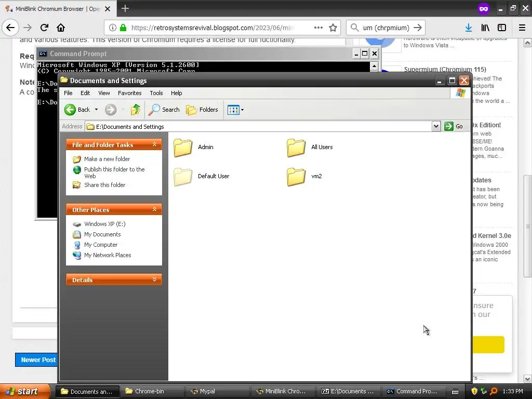This screenshot has width=532, height=399.
Task: Open the browser hamburger menu
Action: click(x=522, y=28)
